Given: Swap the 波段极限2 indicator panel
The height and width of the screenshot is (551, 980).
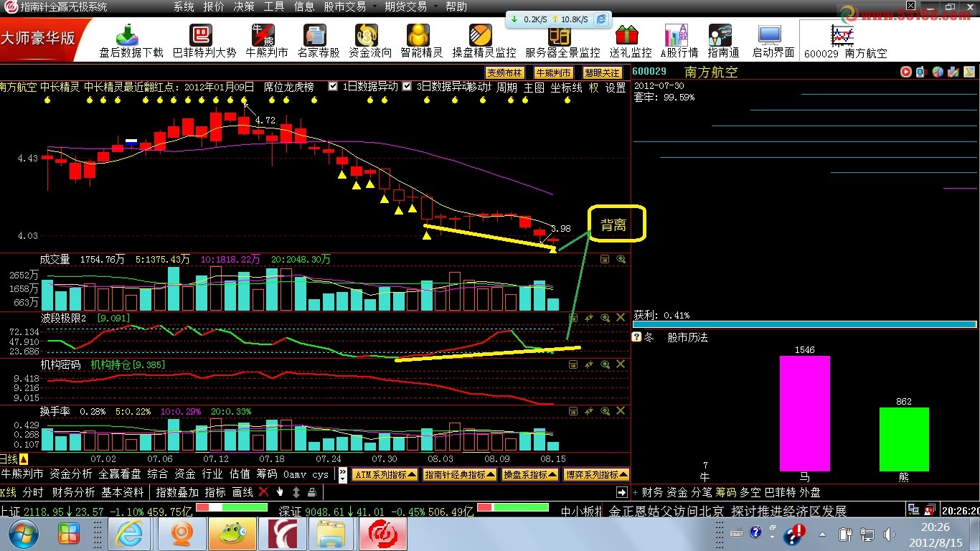Looking at the screenshot, I should (589, 318).
